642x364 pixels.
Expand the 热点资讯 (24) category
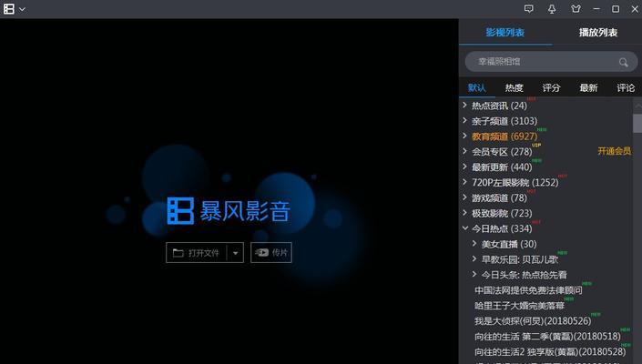(x=464, y=106)
